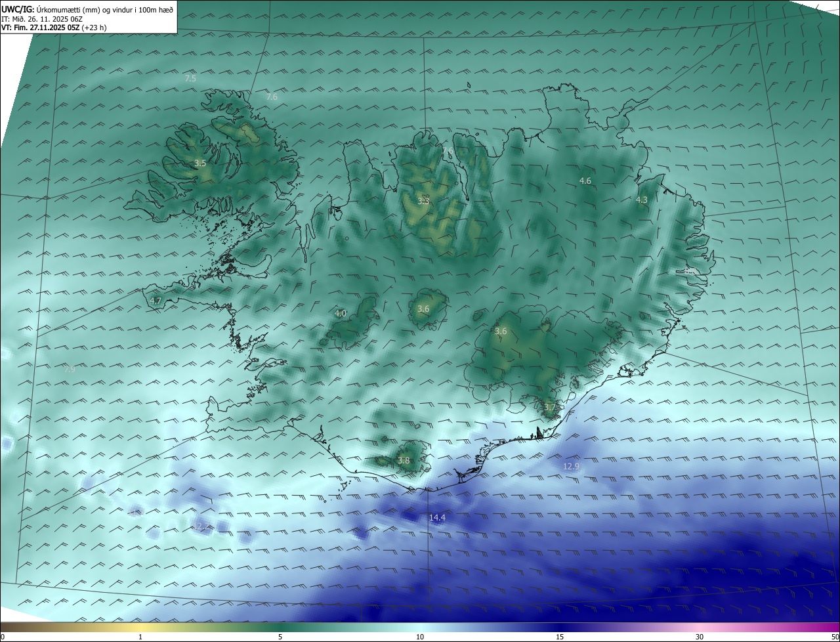Viewport: 840px width, 642px height.
Task: Click the 10 tick label on the color scale
Action: click(x=420, y=637)
